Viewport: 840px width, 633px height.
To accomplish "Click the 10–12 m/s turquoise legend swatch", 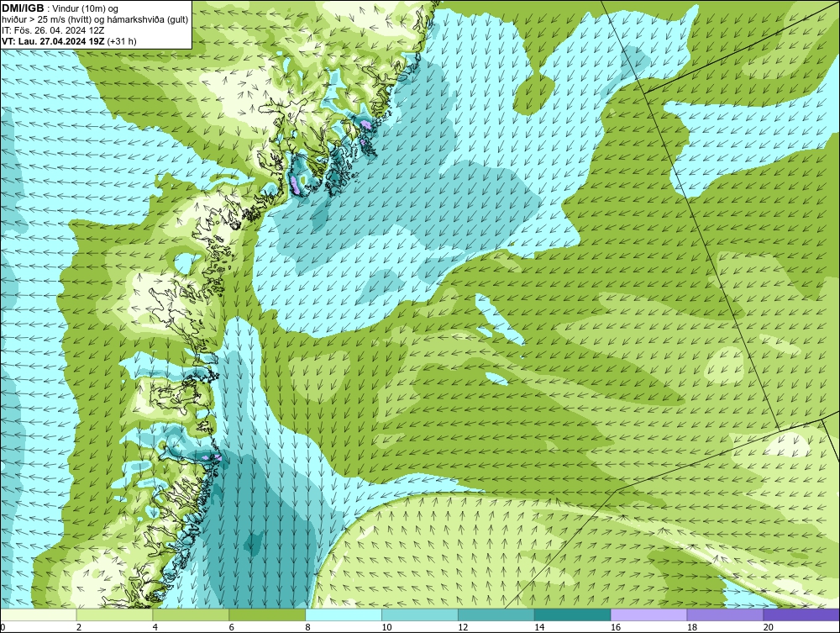I will (420, 615).
